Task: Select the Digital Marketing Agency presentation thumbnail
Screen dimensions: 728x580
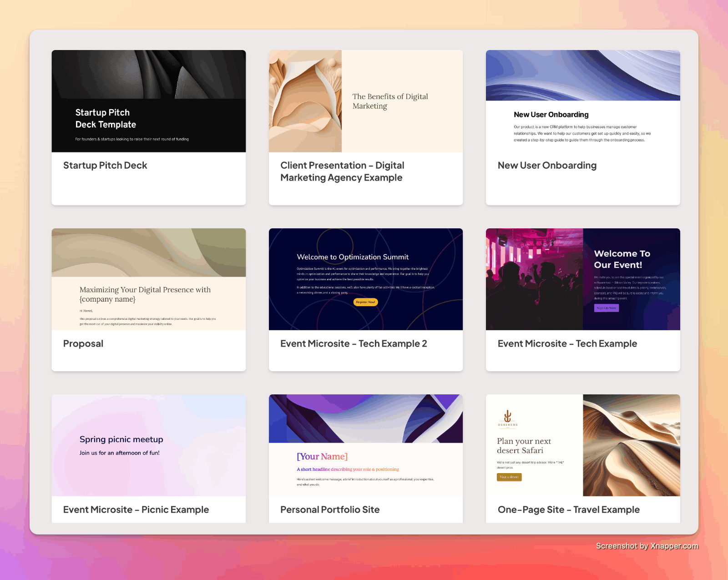Action: point(365,101)
